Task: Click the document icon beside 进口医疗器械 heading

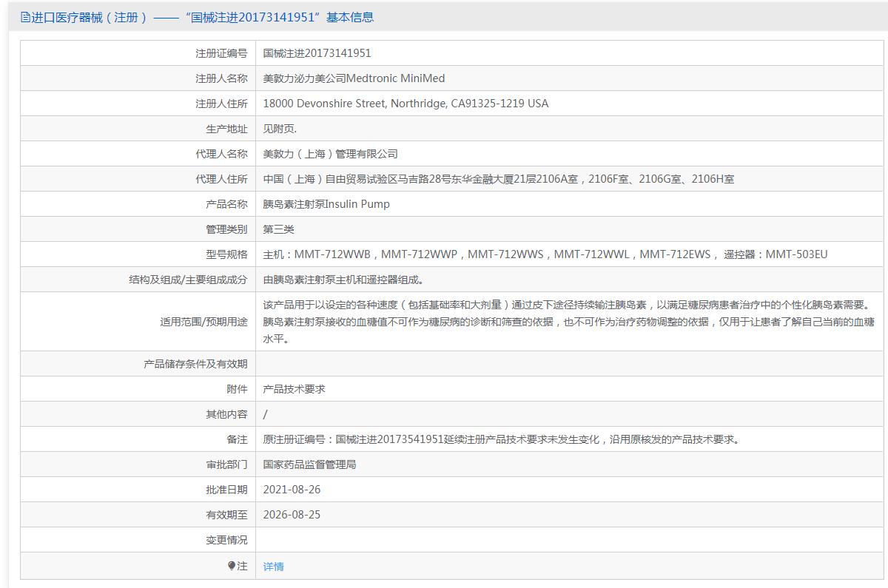Action: point(25,17)
